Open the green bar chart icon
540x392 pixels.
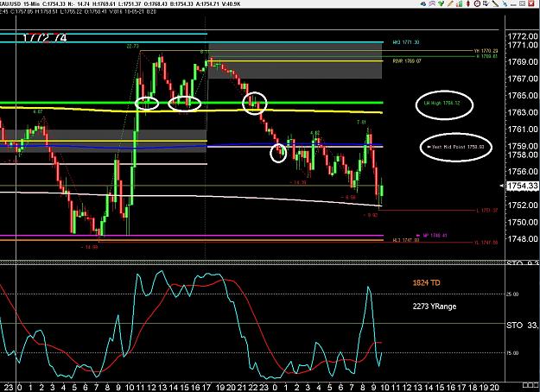click(x=460, y=3)
